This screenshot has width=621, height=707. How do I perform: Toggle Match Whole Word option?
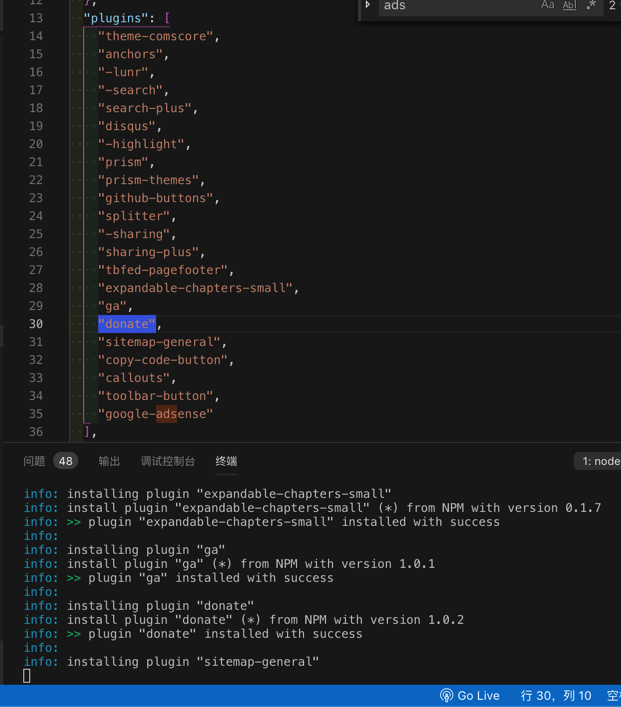coord(569,6)
